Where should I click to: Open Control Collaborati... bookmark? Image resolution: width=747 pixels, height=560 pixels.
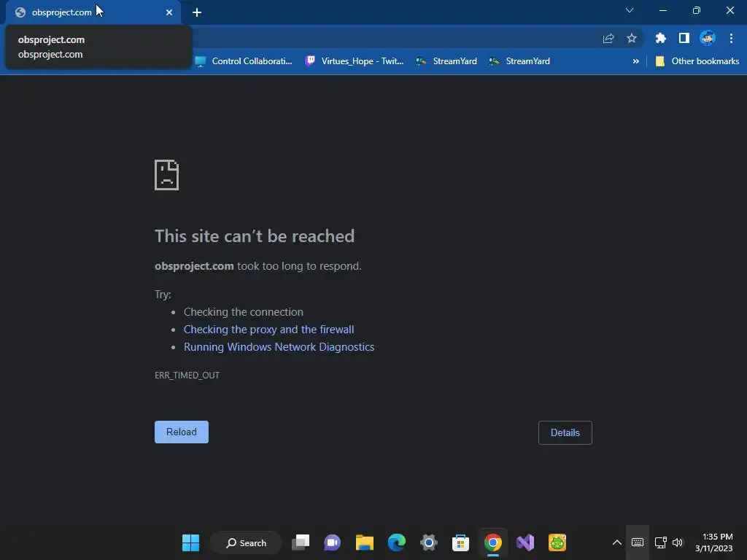click(x=244, y=61)
